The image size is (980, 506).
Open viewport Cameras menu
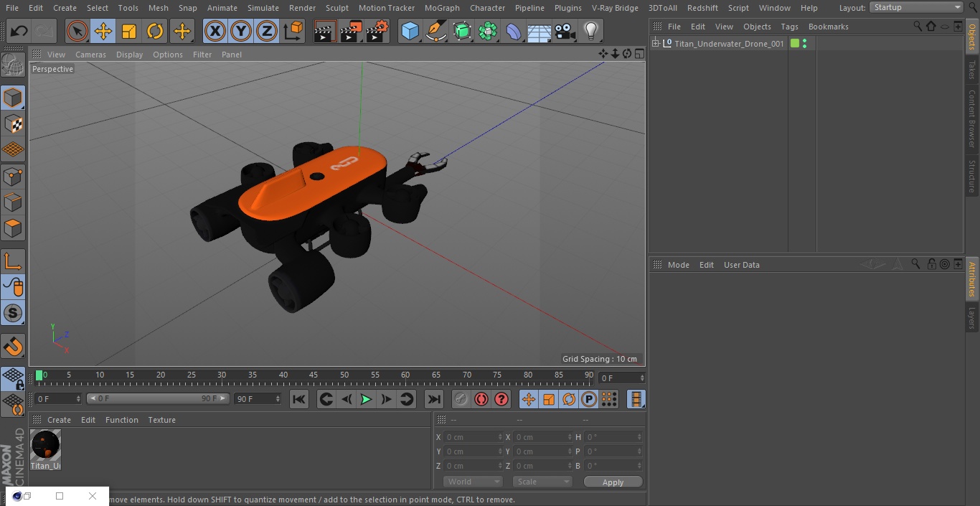click(90, 55)
